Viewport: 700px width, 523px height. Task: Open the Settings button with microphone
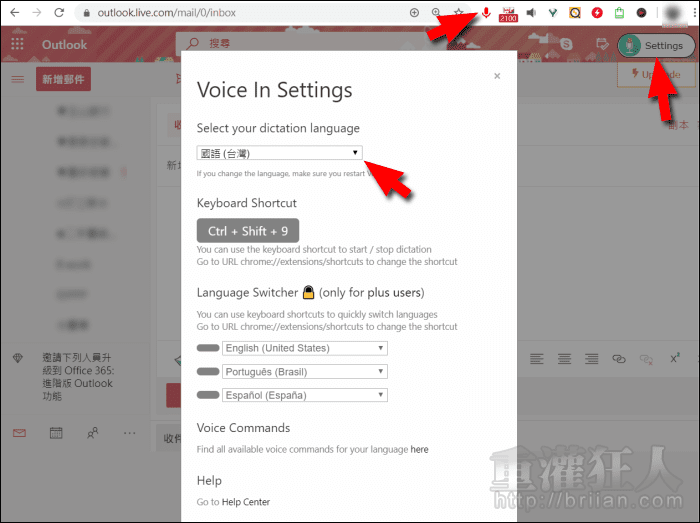pos(655,46)
